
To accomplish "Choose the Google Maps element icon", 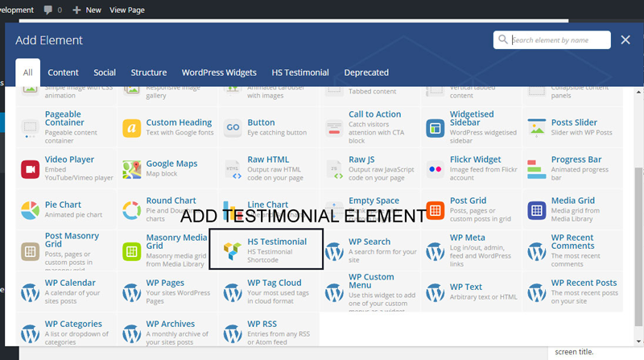I will click(x=131, y=169).
